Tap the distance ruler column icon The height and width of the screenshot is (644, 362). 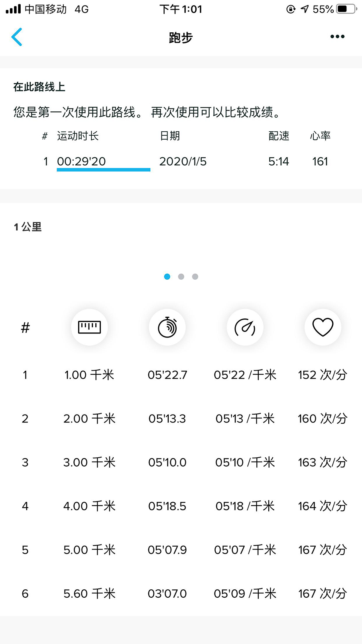89,327
